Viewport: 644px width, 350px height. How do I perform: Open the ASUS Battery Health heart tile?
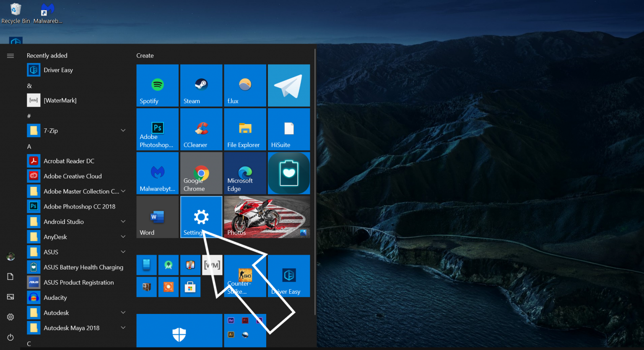click(x=289, y=173)
